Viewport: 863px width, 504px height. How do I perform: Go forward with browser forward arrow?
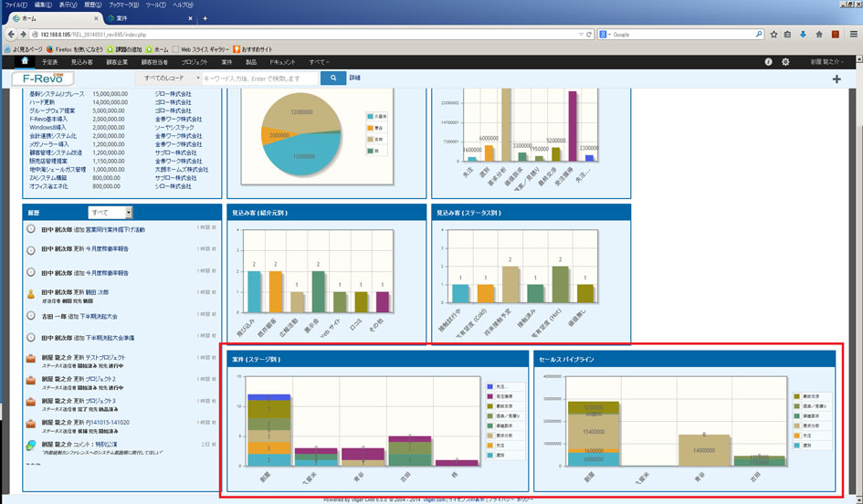(23, 34)
